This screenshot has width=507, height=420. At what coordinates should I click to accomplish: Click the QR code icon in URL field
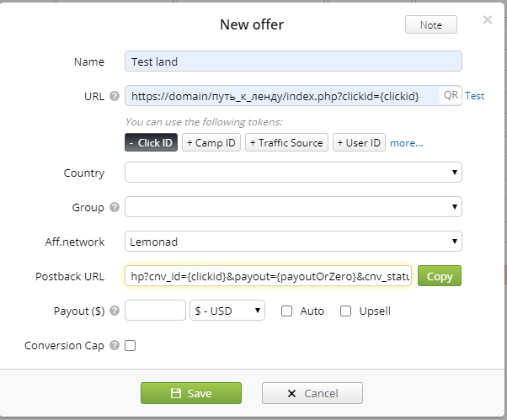(451, 96)
